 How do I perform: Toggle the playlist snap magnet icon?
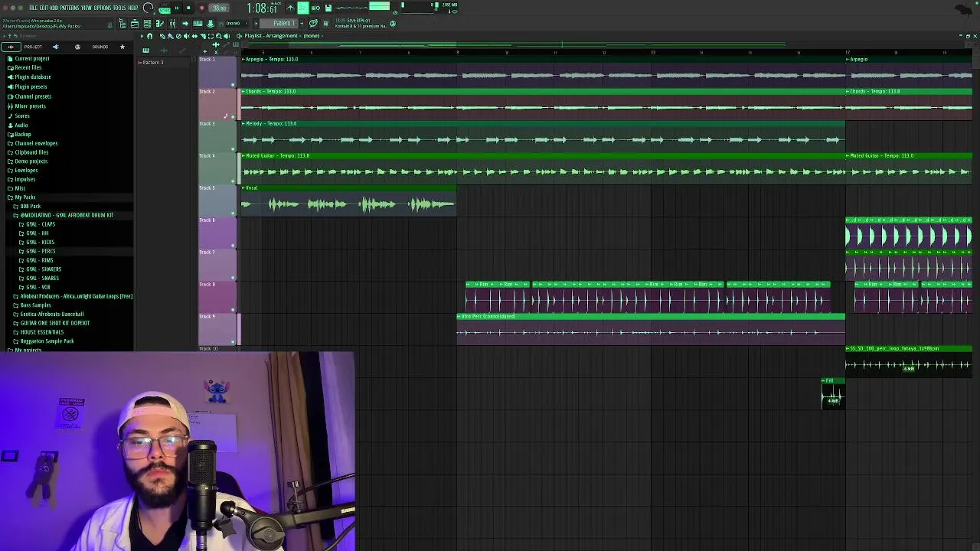click(x=150, y=36)
